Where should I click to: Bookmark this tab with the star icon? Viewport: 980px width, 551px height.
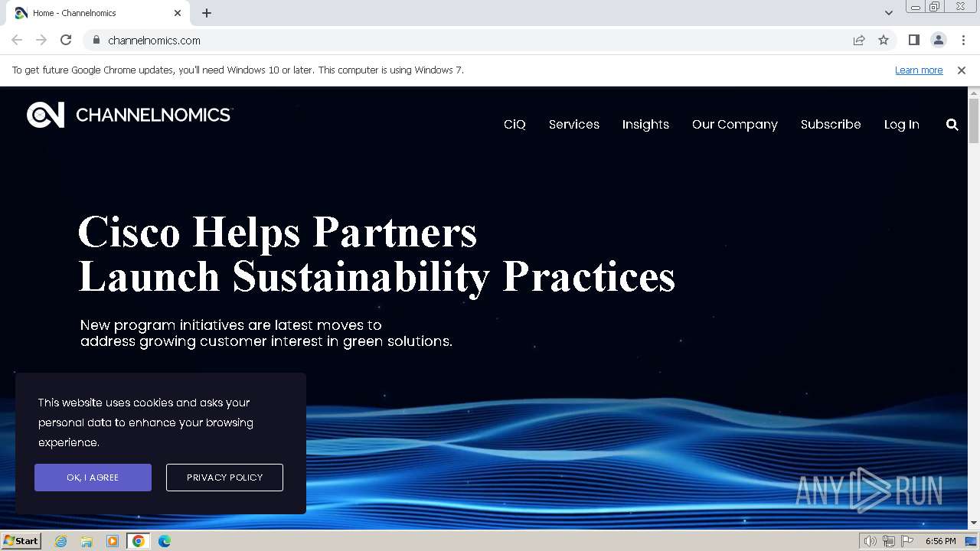(884, 40)
